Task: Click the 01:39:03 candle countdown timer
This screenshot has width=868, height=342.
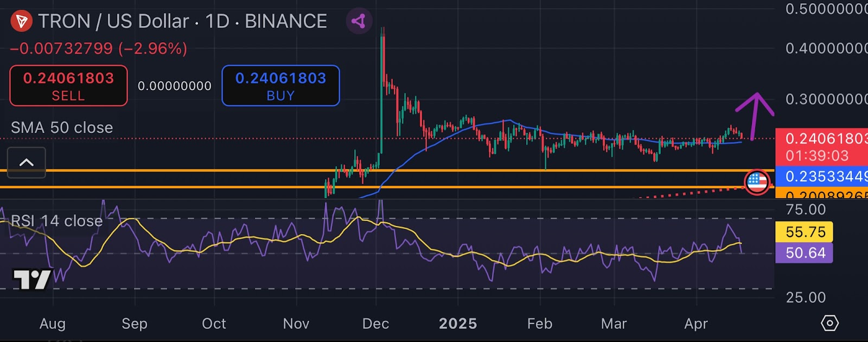Action: pyautogui.click(x=817, y=156)
